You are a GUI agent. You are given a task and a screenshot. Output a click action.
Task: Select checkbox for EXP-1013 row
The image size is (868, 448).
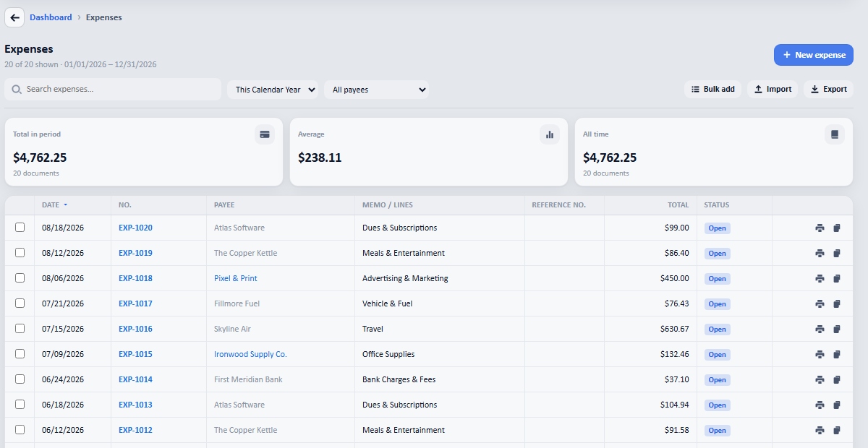tap(20, 404)
